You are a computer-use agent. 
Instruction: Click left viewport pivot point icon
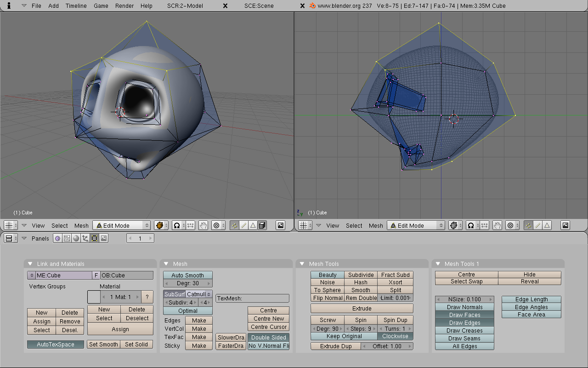coord(178,225)
